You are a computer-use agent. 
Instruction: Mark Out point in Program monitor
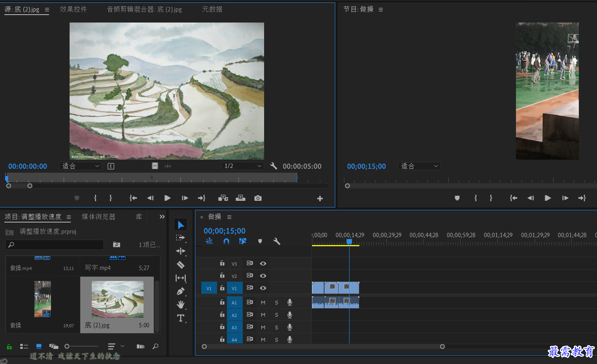491,198
